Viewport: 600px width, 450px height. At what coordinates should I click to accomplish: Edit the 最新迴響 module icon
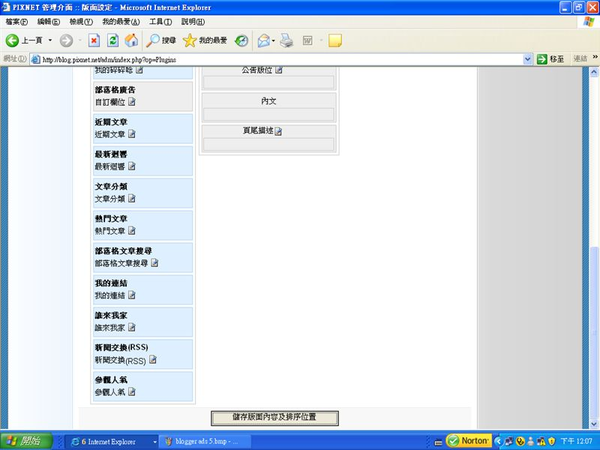pyautogui.click(x=132, y=166)
